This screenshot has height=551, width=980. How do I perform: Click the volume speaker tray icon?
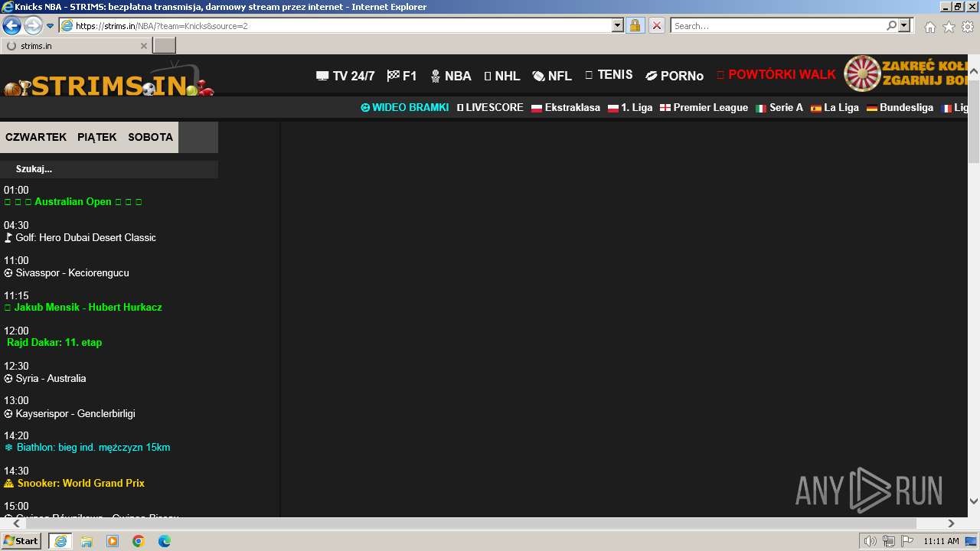point(871,541)
